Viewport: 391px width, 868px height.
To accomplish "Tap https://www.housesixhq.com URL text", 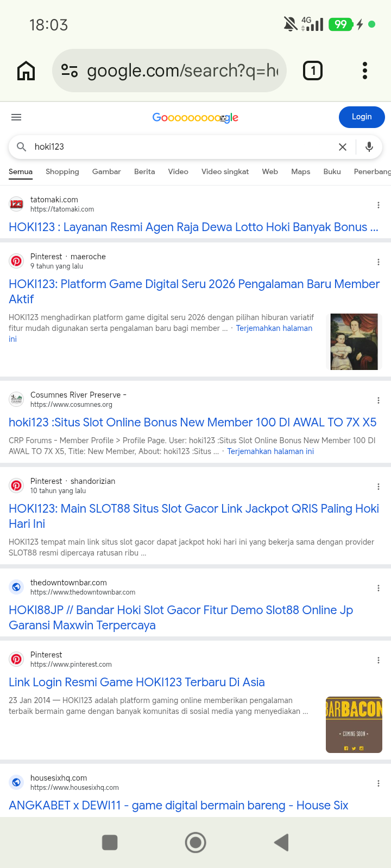I will point(74,788).
